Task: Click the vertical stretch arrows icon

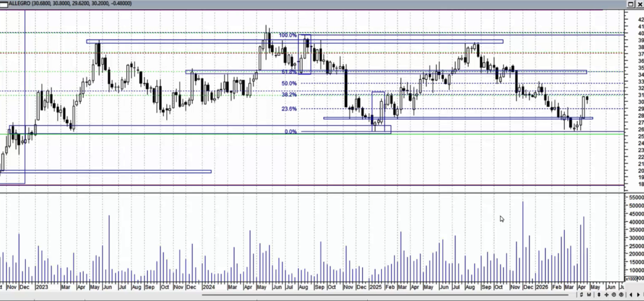Action: tap(597, 294)
